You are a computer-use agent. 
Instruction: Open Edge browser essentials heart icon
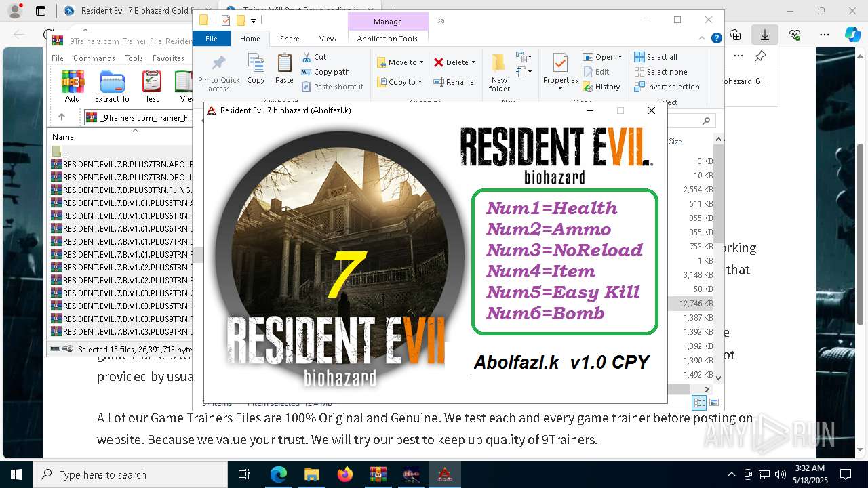click(x=795, y=35)
